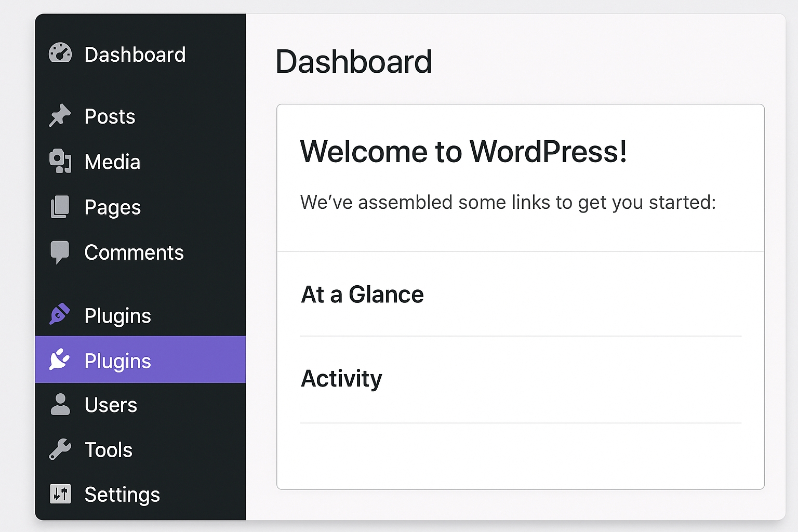
Task: Open the Tools menu label
Action: tap(108, 450)
